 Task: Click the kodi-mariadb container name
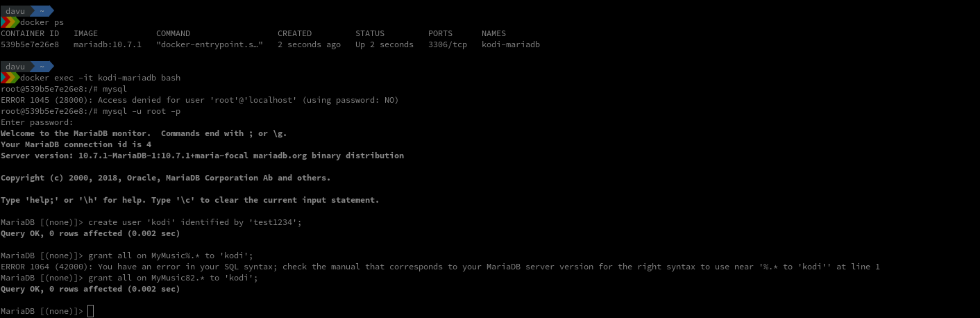point(511,44)
